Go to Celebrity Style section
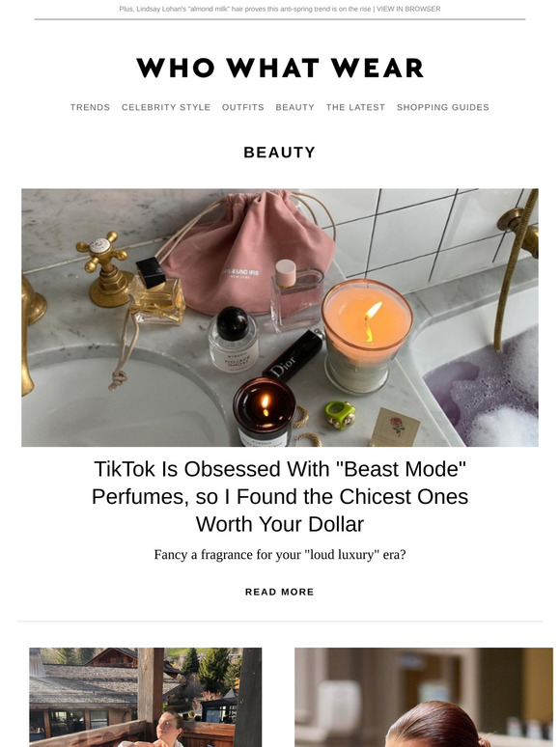 pos(166,107)
